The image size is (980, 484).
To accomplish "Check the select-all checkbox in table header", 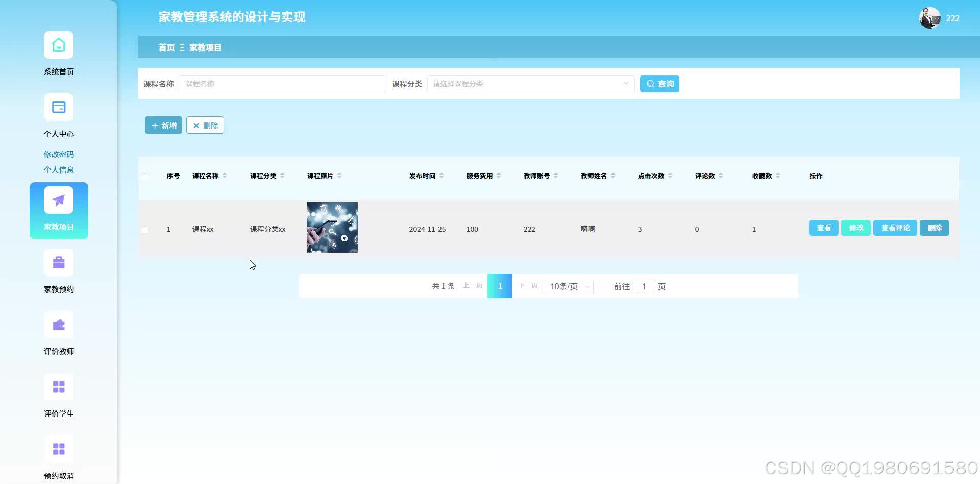I will (x=144, y=176).
